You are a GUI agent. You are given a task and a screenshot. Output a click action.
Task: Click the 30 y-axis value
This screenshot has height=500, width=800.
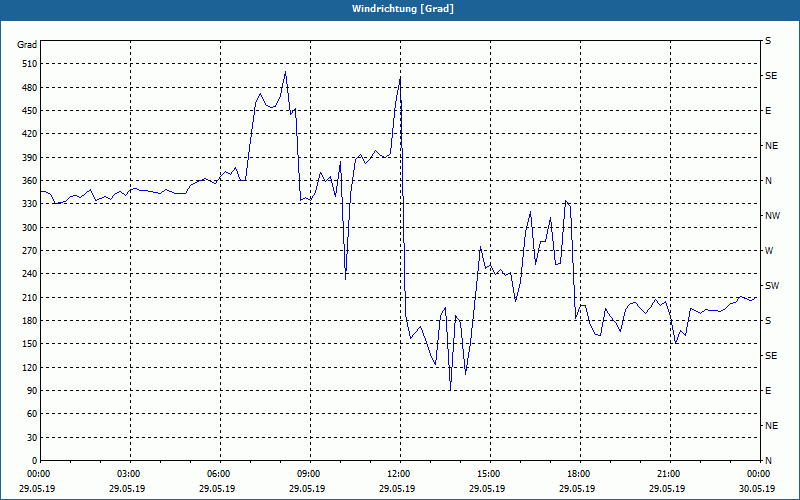coord(32,437)
